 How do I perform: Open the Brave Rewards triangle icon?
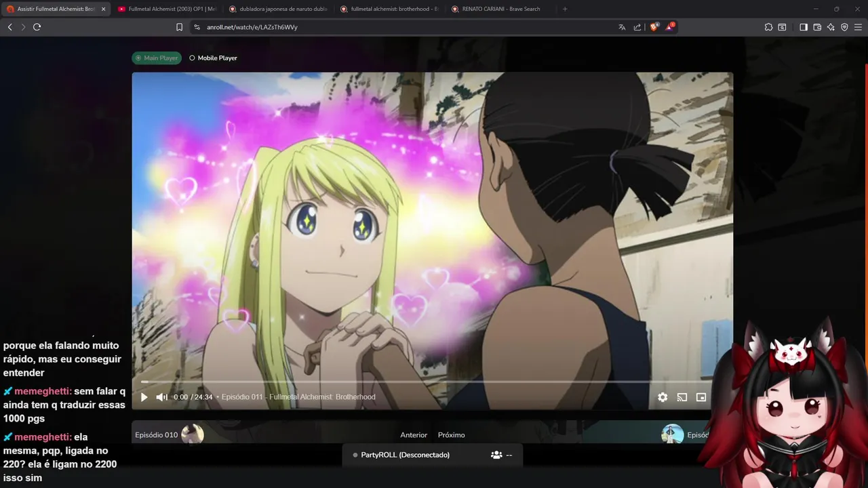(669, 27)
